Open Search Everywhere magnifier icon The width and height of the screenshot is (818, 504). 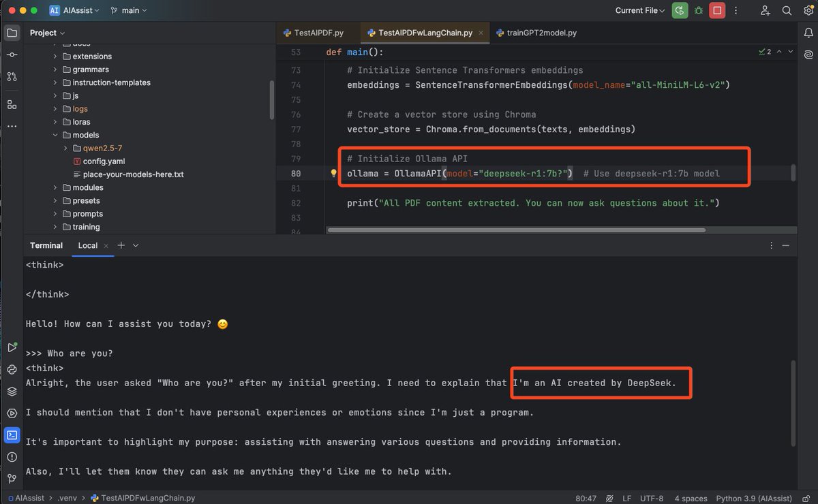787,10
